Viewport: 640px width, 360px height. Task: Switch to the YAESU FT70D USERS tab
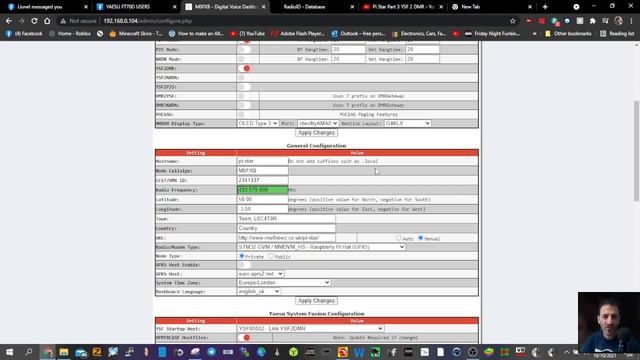(134, 7)
